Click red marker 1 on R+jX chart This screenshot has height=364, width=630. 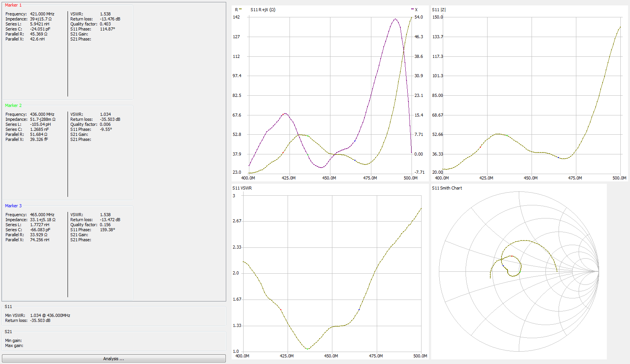(x=283, y=152)
